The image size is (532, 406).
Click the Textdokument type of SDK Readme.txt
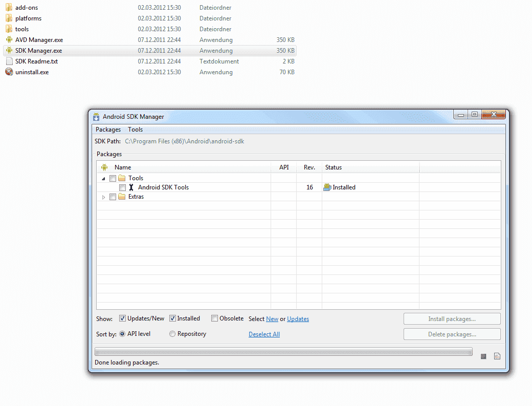(219, 61)
